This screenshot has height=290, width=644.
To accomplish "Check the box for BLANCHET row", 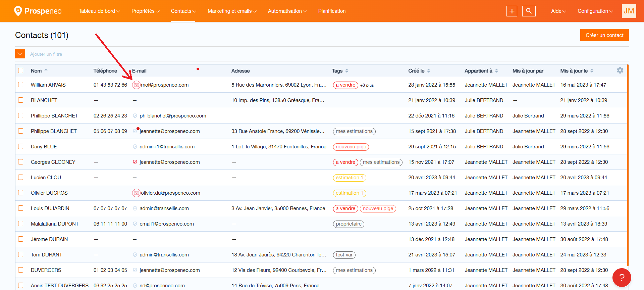I will [x=21, y=100].
